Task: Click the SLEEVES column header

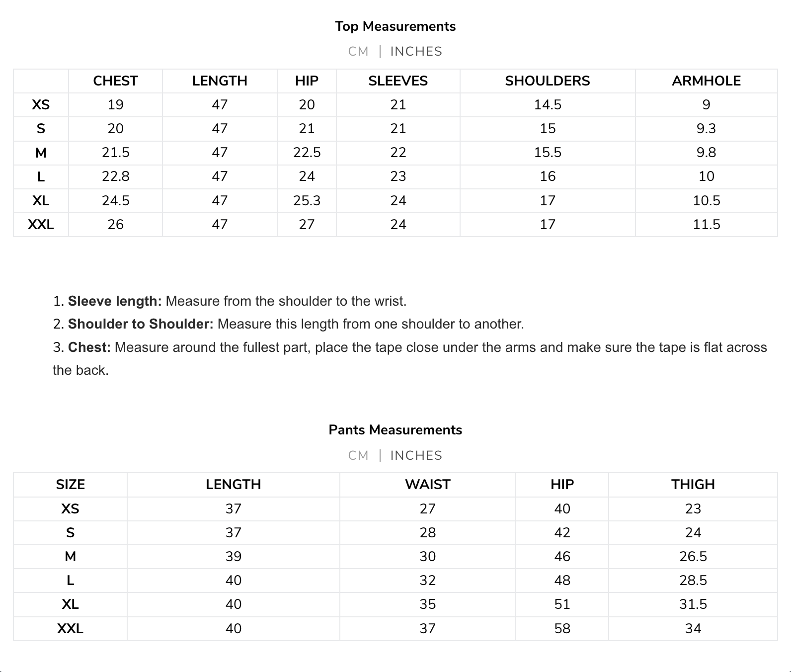Action: [x=398, y=81]
